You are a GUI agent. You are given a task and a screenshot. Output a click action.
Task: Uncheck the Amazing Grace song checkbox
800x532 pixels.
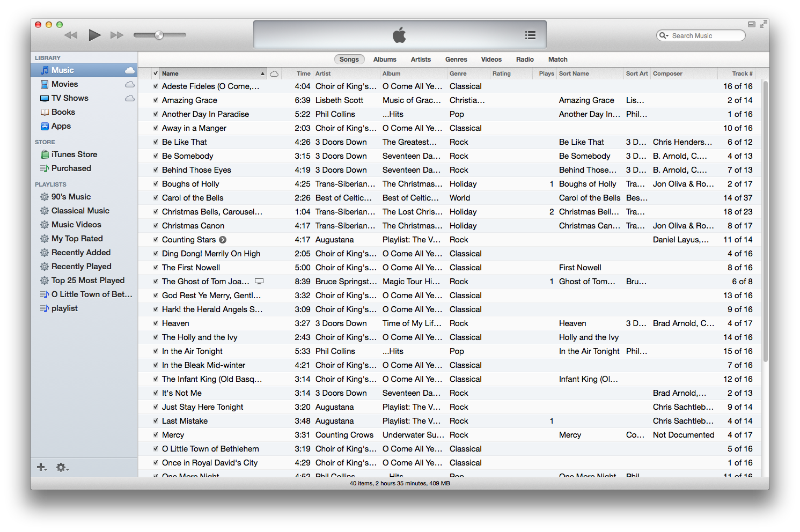click(155, 100)
